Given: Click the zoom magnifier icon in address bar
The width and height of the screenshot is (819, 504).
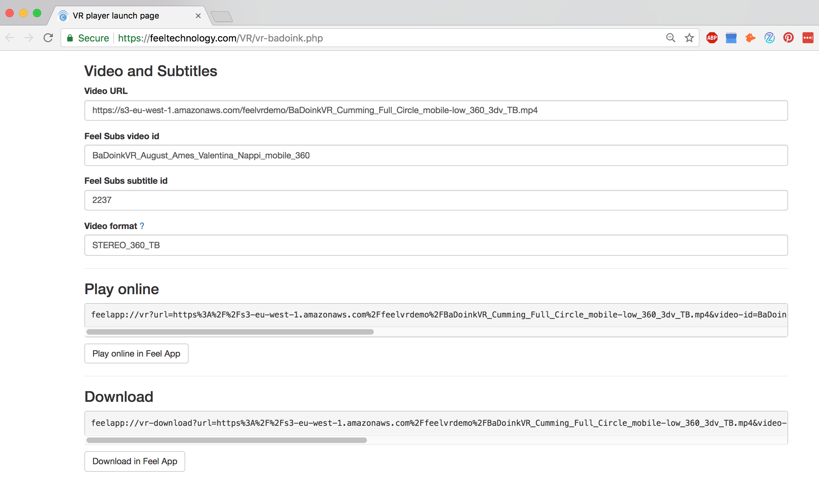Looking at the screenshot, I should pyautogui.click(x=670, y=38).
